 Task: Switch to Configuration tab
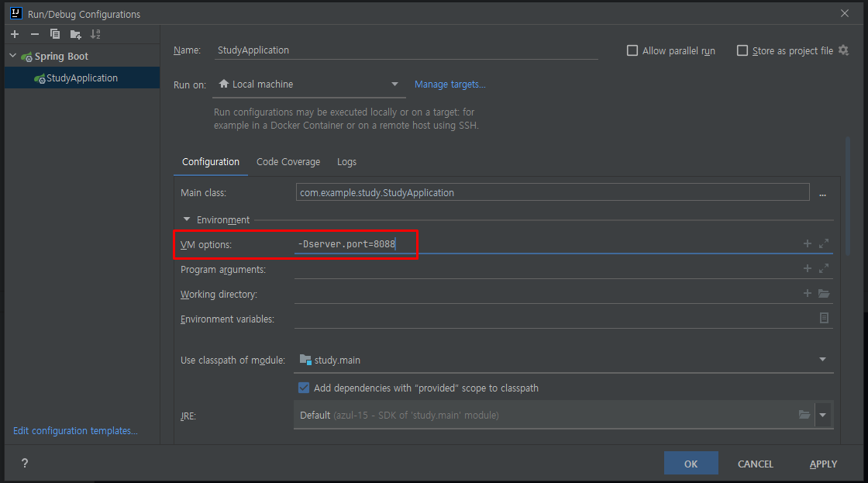211,162
